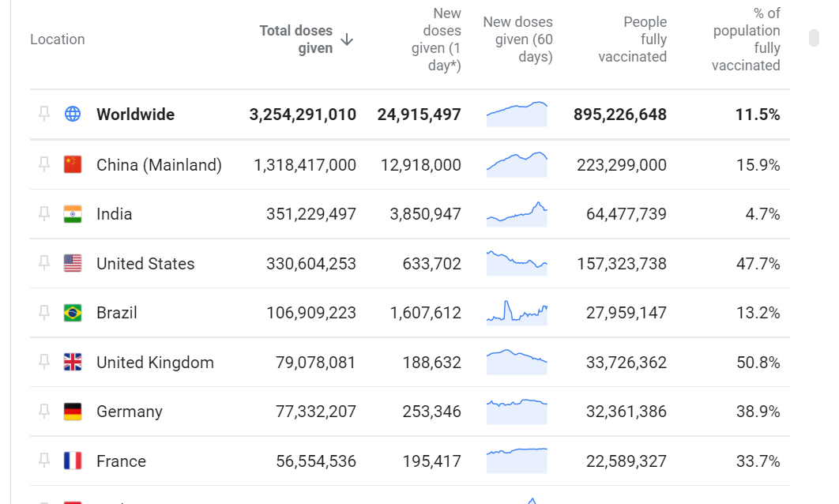The image size is (839, 504).
Task: Click the India flag icon
Action: coord(73,214)
